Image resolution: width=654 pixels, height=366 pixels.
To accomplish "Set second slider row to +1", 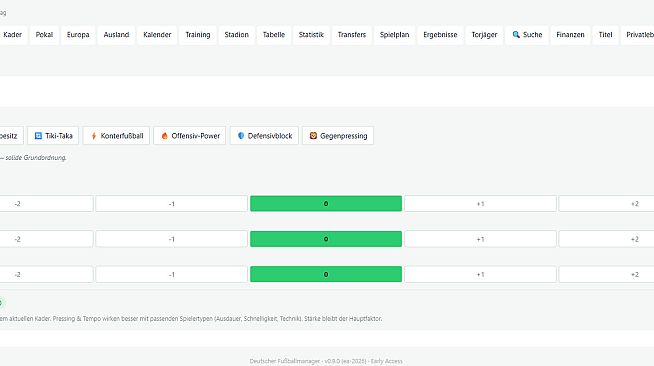I will point(480,239).
